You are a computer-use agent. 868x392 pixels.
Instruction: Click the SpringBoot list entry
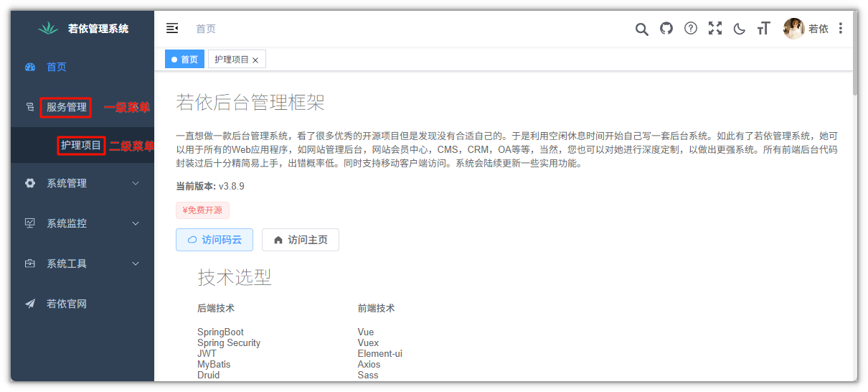[x=220, y=332]
